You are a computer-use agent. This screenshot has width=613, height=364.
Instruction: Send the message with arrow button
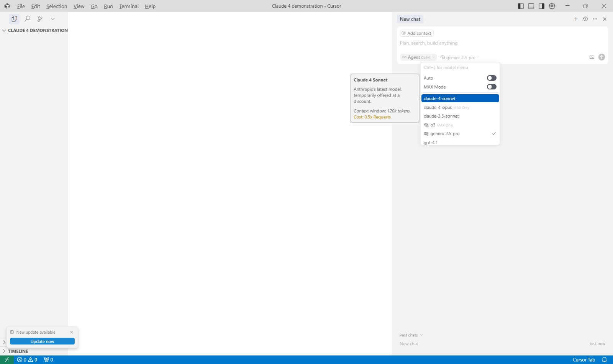[x=602, y=57]
